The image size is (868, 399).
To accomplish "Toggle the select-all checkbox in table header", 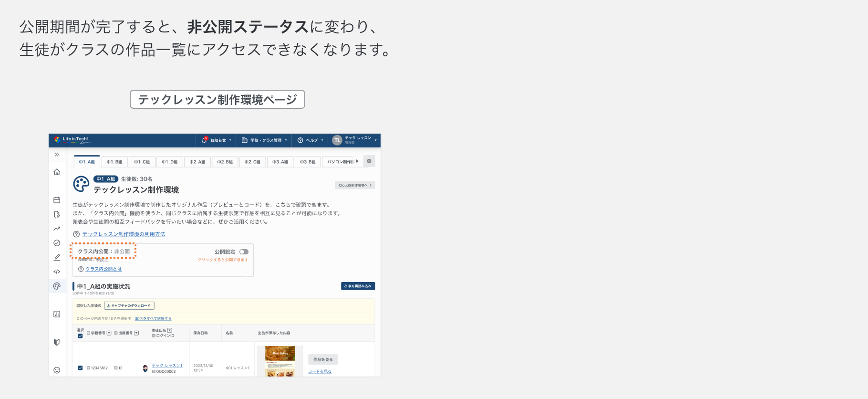I will [x=80, y=336].
